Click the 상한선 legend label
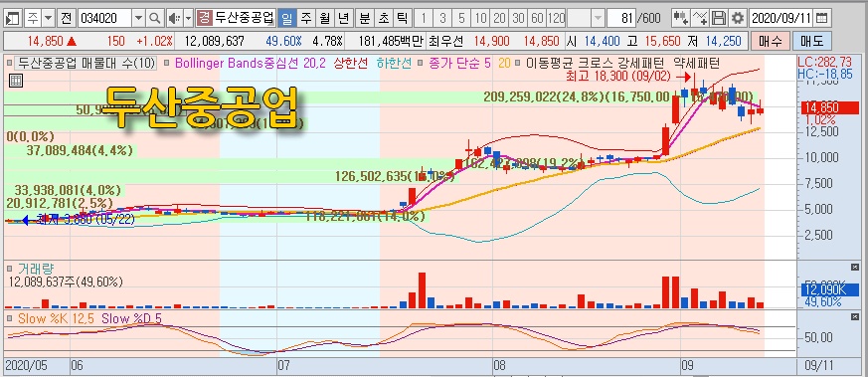 (x=350, y=63)
